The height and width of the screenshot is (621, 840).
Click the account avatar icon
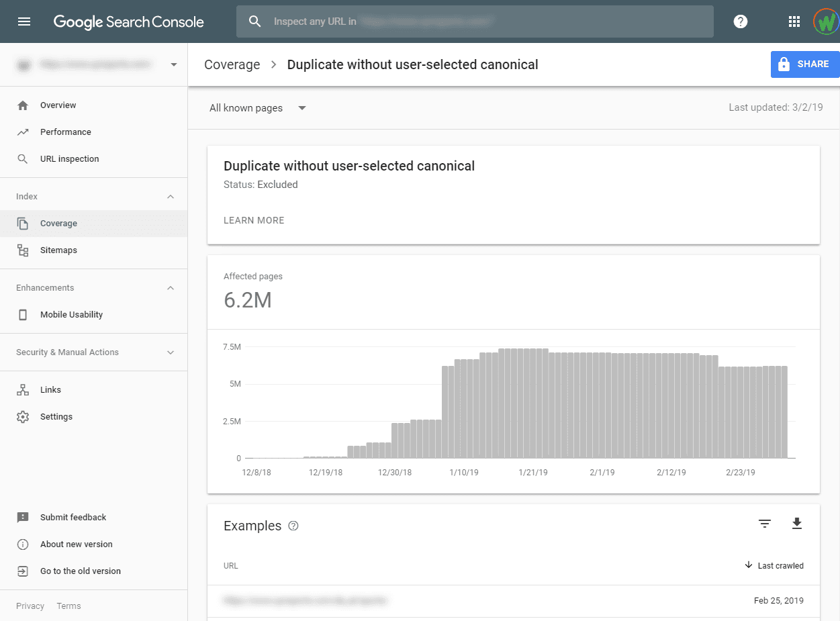(x=825, y=21)
